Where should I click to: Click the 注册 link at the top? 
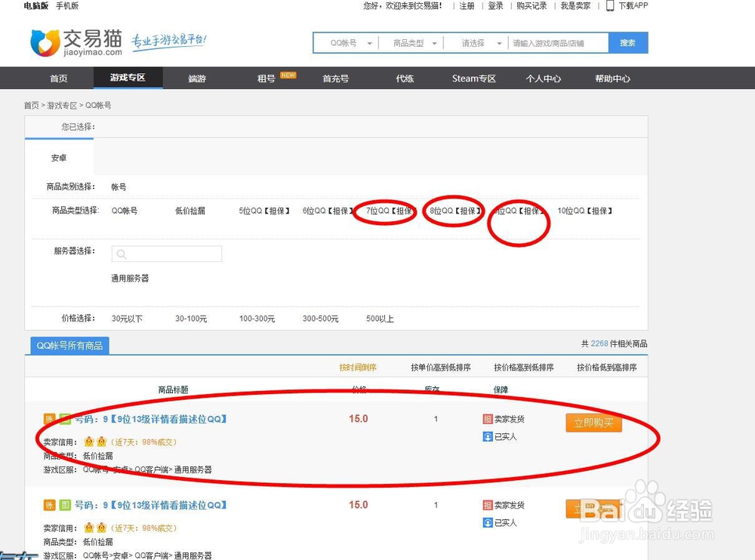pyautogui.click(x=467, y=6)
